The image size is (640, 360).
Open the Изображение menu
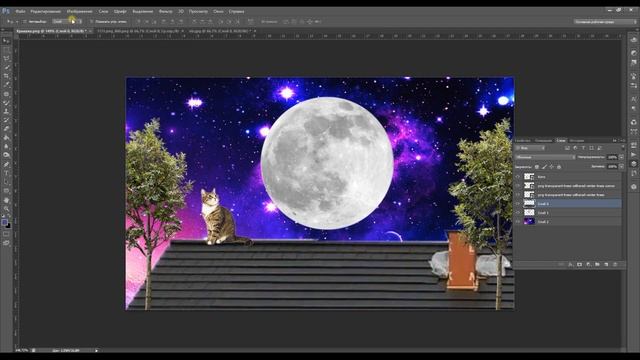click(x=80, y=11)
